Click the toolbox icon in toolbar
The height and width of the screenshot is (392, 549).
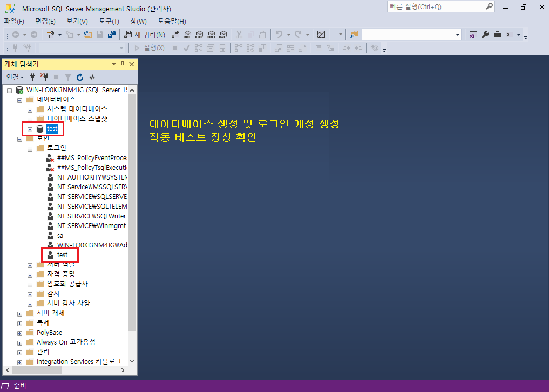pos(497,35)
